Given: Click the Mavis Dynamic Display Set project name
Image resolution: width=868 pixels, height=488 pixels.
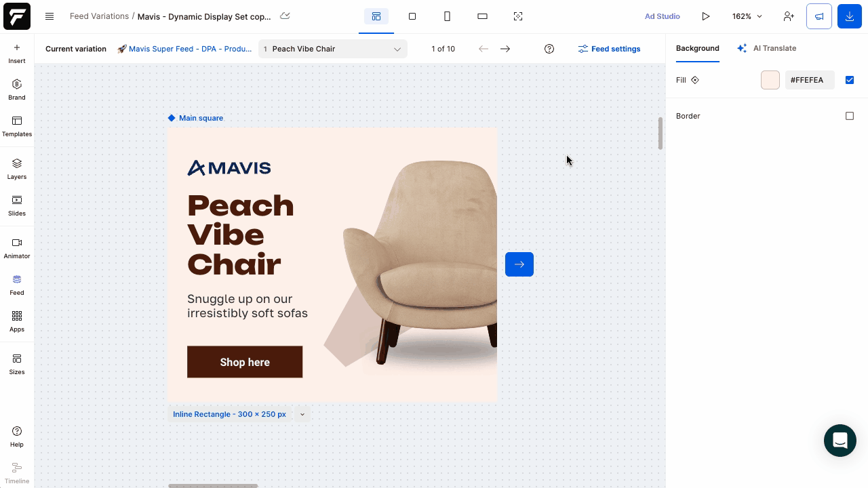Looking at the screenshot, I should click(204, 16).
